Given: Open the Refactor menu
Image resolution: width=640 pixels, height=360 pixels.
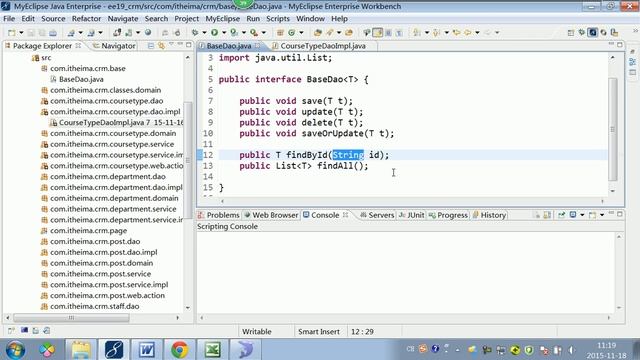Looking at the screenshot, I should tap(86, 19).
